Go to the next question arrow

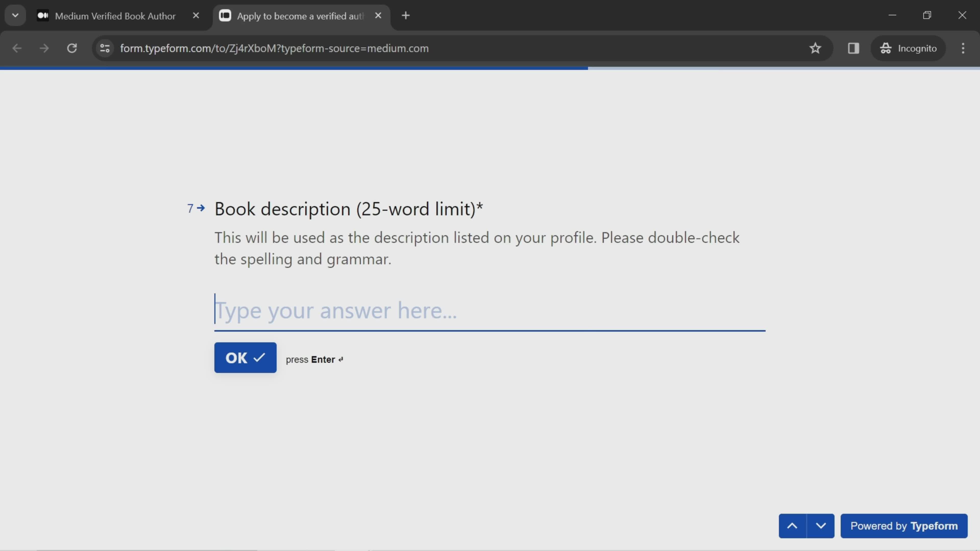point(820,525)
